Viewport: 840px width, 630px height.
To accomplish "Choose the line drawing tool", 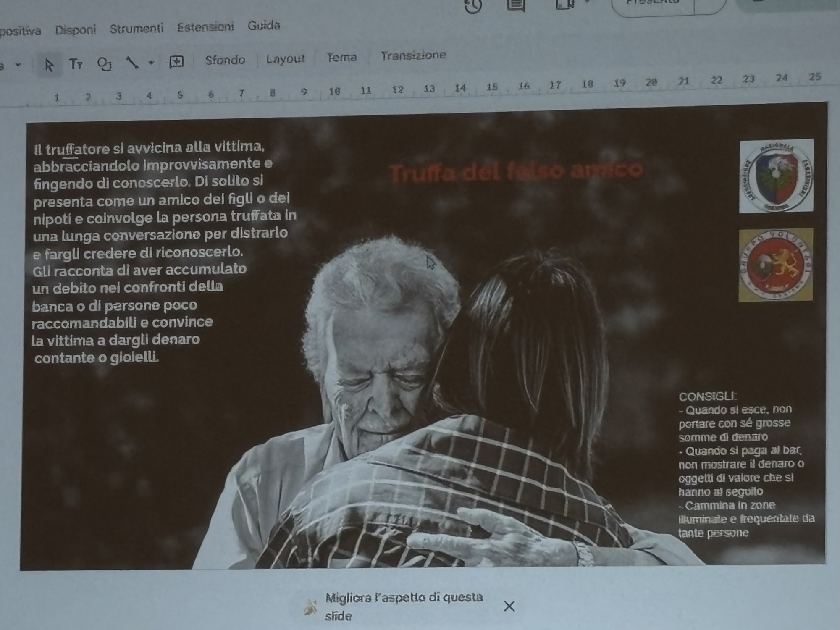I will pos(133,63).
